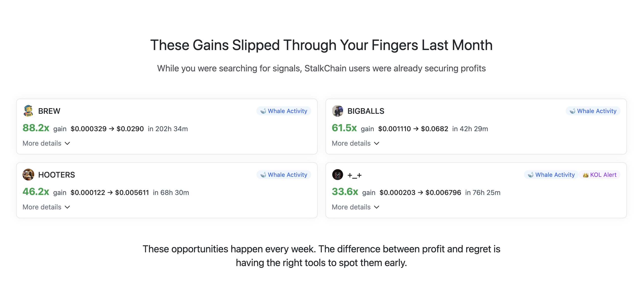The height and width of the screenshot is (282, 644).
Task: Select the KOL Alert tag
Action: click(x=599, y=175)
